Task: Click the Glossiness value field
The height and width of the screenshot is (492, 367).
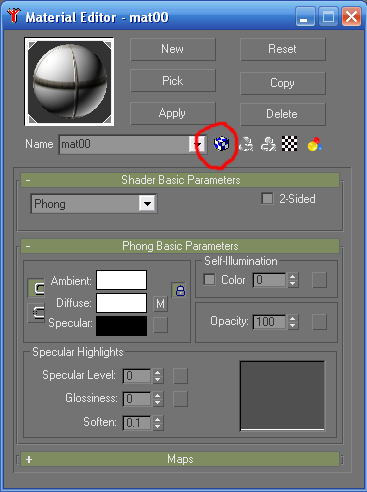Action: coord(137,399)
